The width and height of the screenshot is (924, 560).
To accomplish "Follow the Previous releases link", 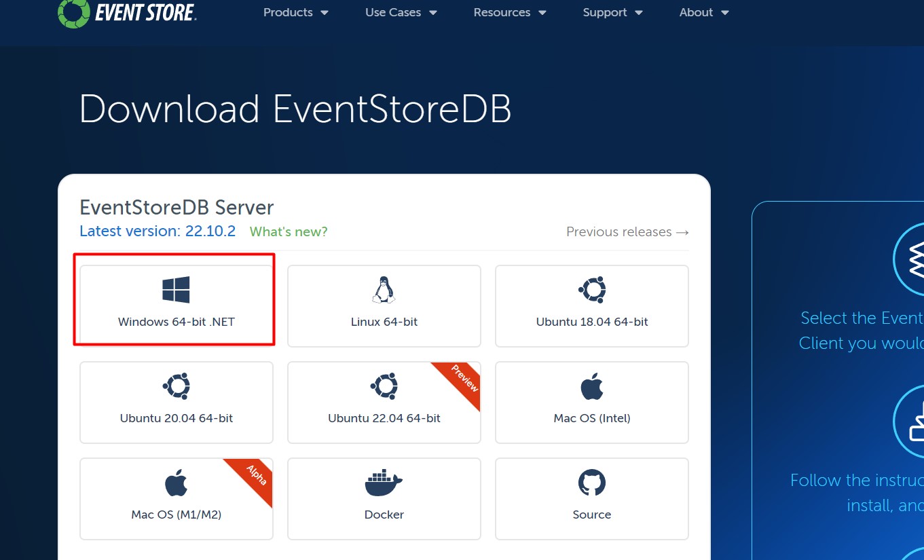I will (x=627, y=231).
